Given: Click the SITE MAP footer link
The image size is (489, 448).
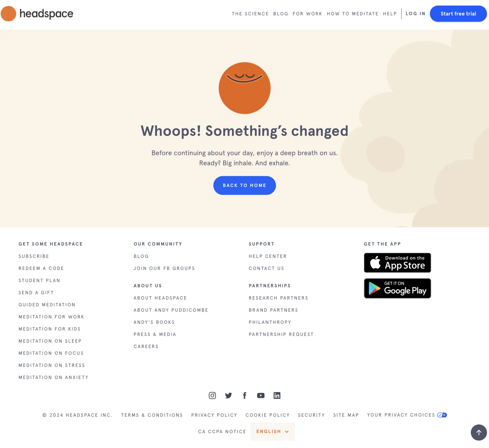Looking at the screenshot, I should (346, 415).
